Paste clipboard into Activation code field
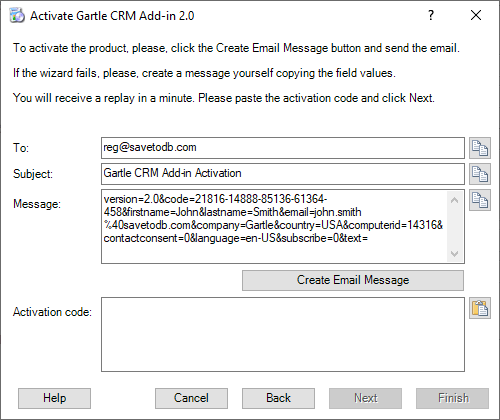This screenshot has height=420, width=500. [480, 308]
